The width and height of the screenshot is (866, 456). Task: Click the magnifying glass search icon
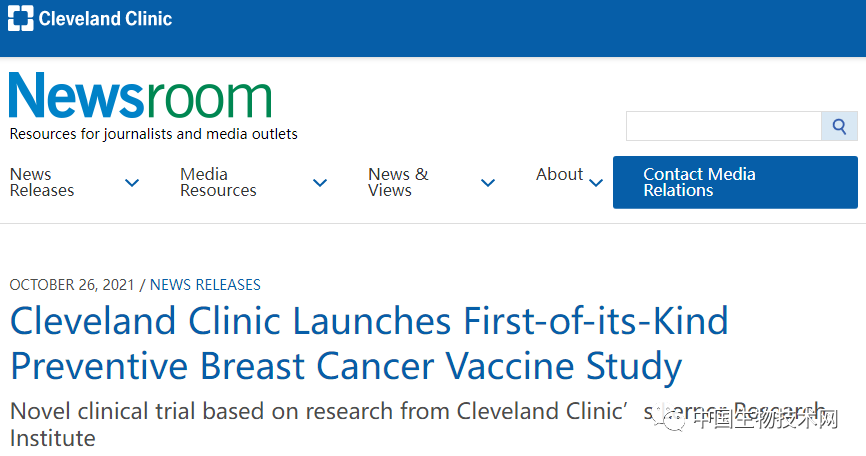pos(839,127)
